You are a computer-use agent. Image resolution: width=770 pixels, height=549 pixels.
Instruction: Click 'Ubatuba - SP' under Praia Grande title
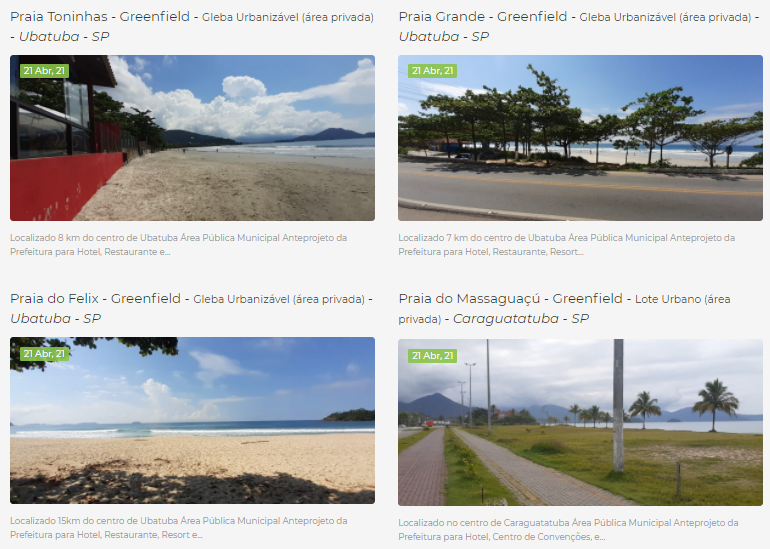(x=444, y=37)
